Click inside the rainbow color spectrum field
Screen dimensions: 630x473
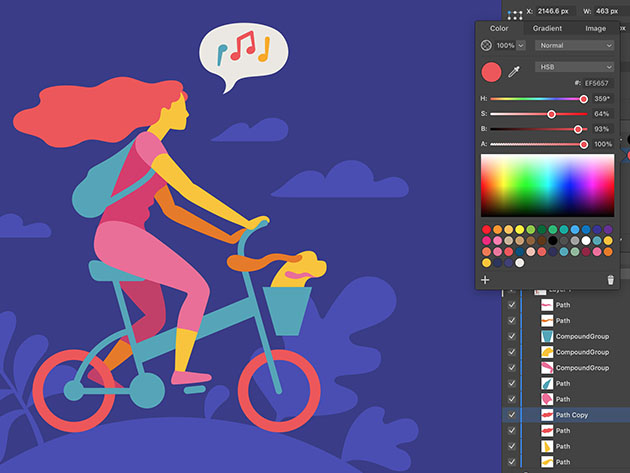(x=547, y=185)
